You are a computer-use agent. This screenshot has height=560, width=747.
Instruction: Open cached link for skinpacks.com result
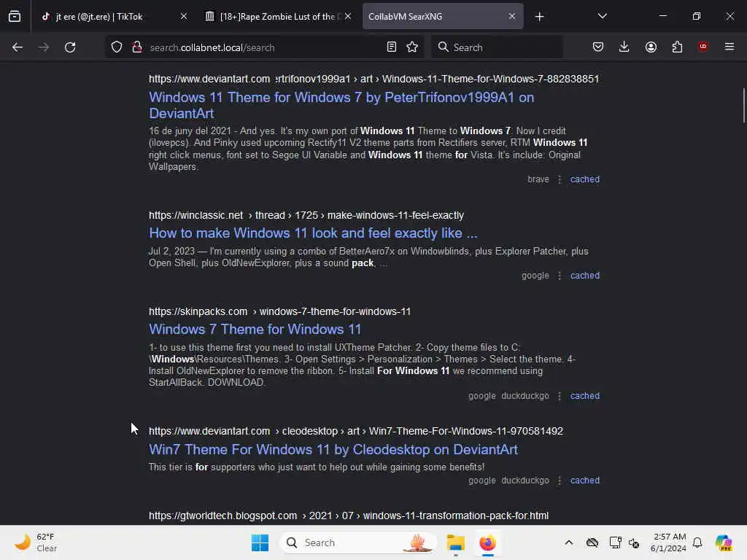click(585, 396)
